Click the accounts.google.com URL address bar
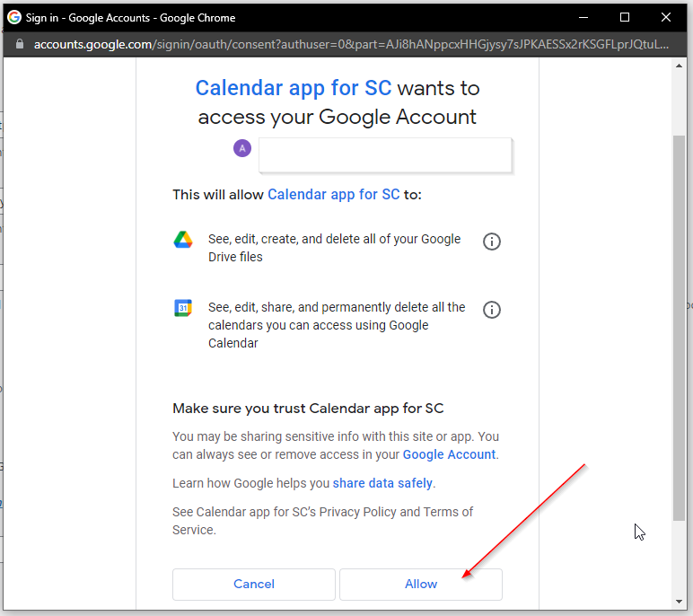 point(350,44)
